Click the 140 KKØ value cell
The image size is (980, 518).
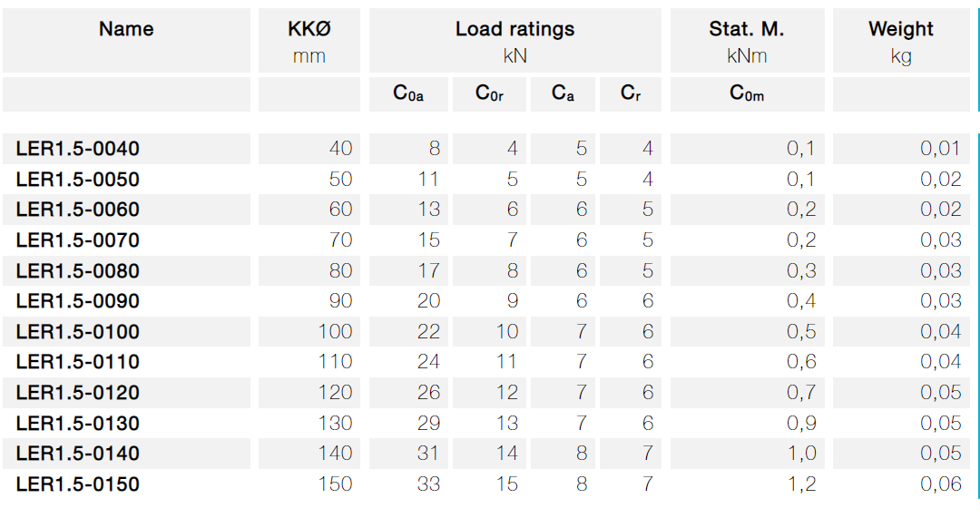tap(309, 454)
